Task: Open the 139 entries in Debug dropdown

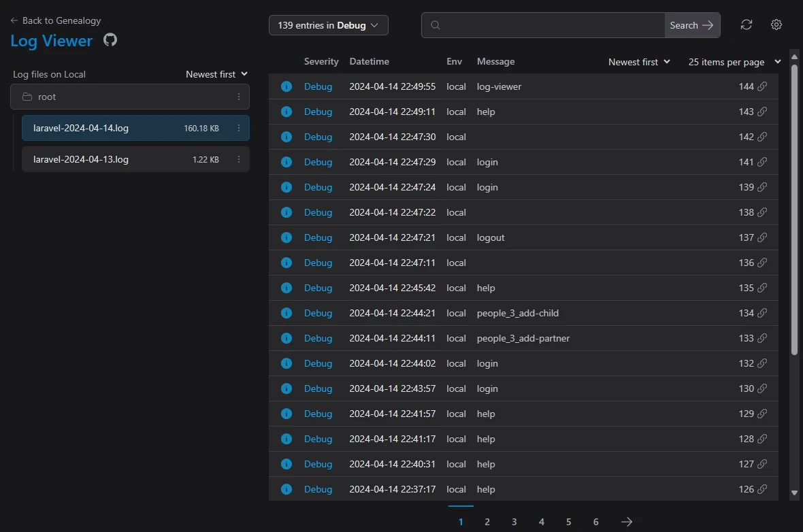Action: point(328,24)
